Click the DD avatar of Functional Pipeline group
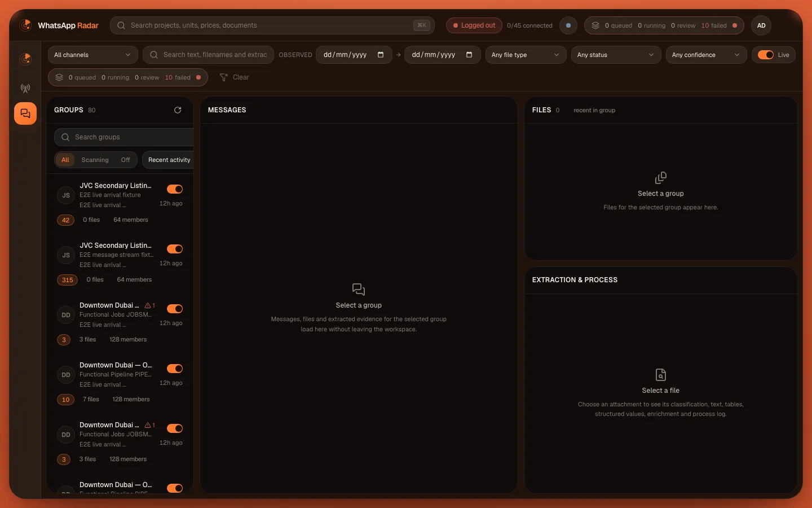Viewport: 812px width, 508px height. pyautogui.click(x=66, y=375)
